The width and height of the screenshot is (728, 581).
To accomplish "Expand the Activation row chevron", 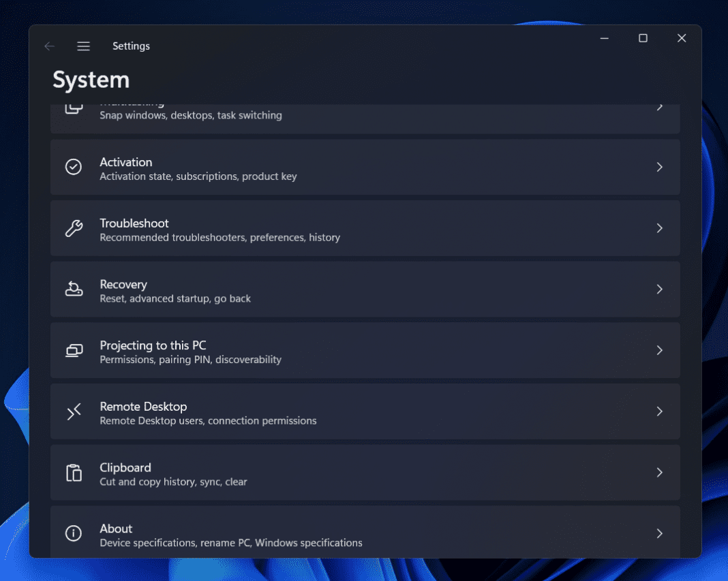I will (659, 167).
